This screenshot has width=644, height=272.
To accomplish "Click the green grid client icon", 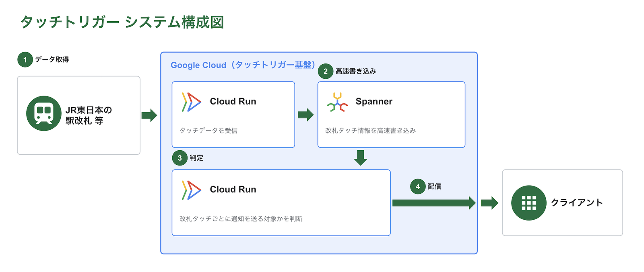I will [529, 203].
